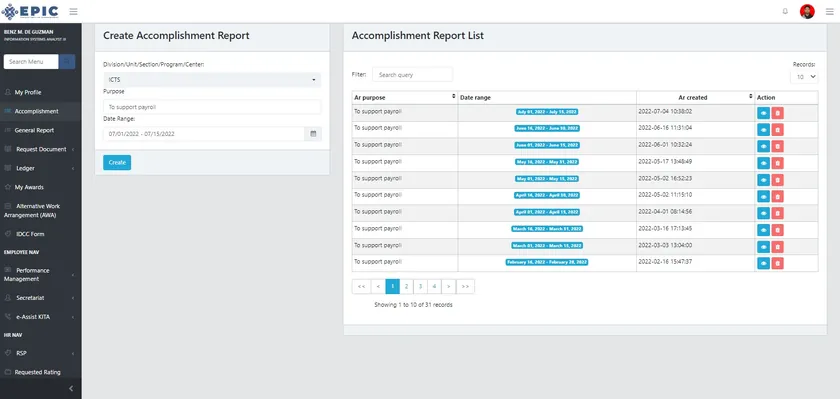The width and height of the screenshot is (840, 399).
Task: Sort the list by Ar purpose column
Action: [404, 97]
